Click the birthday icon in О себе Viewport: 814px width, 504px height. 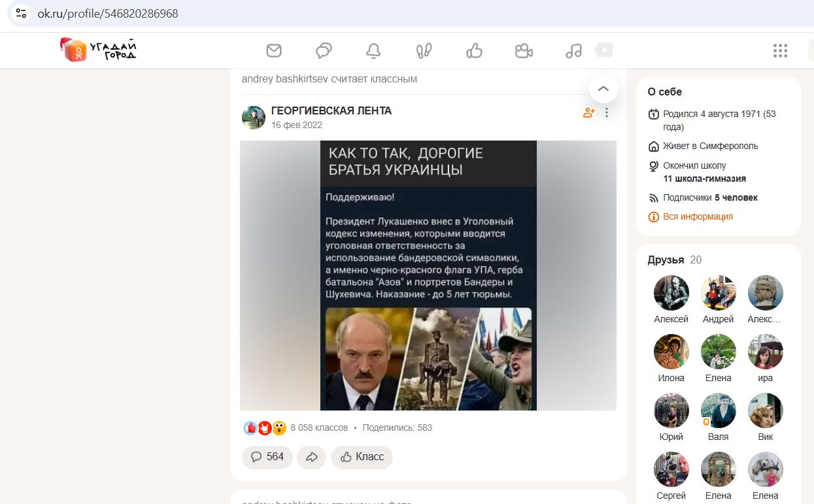tap(653, 114)
